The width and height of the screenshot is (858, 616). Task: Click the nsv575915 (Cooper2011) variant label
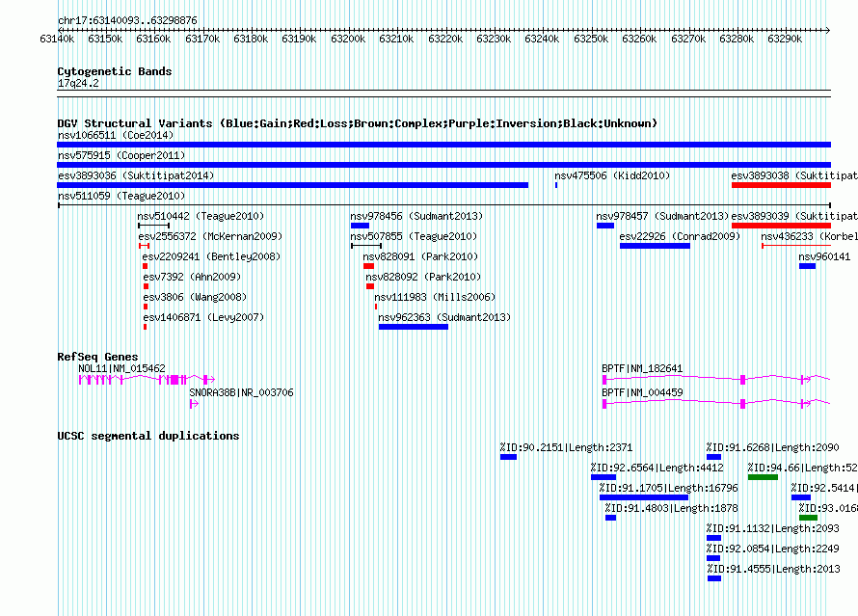(x=121, y=155)
